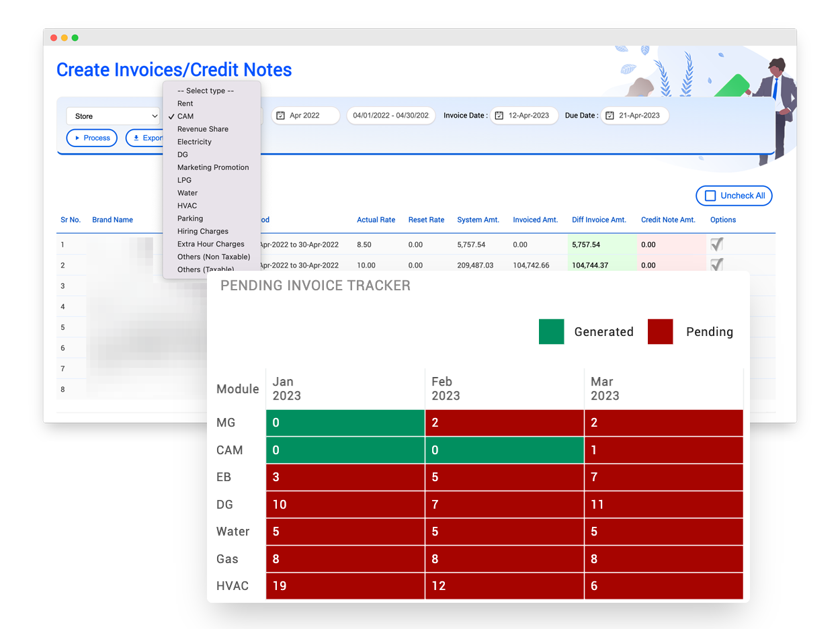
Task: Click DG Jan 2023 cell showing 10
Action: click(345, 504)
